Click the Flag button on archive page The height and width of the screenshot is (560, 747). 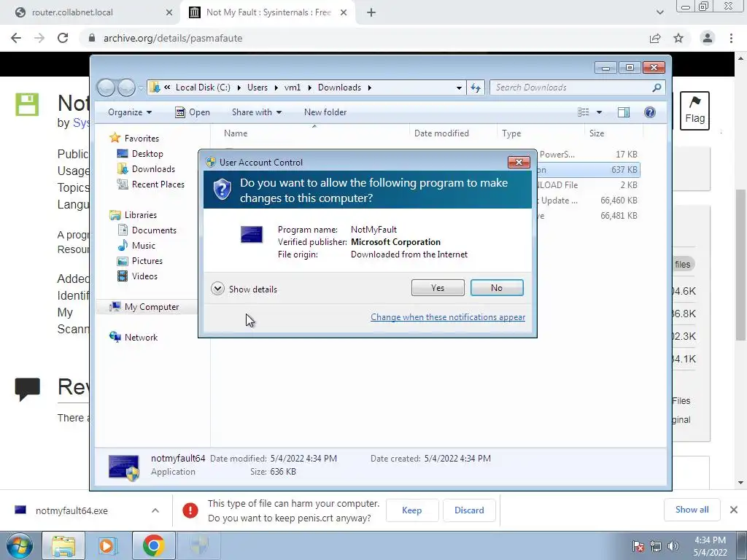pyautogui.click(x=694, y=111)
